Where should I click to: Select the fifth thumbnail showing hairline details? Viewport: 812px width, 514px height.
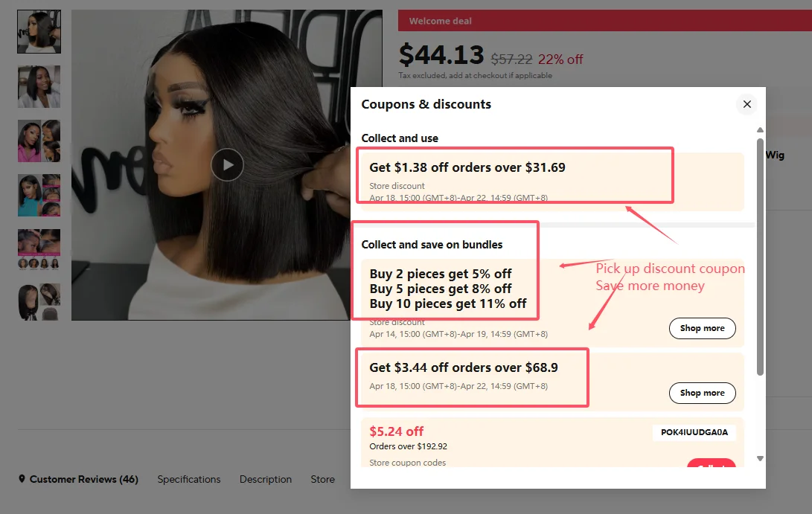pos(39,249)
